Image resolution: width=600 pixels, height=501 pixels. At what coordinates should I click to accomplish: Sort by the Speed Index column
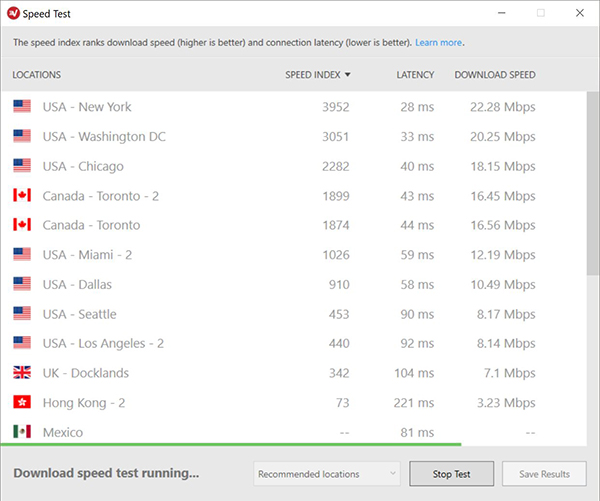317,75
